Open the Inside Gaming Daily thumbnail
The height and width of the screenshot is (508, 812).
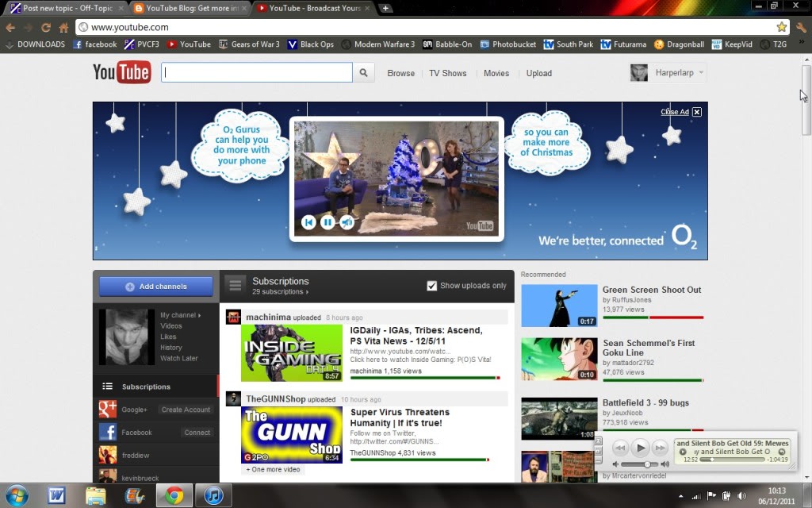pos(292,353)
